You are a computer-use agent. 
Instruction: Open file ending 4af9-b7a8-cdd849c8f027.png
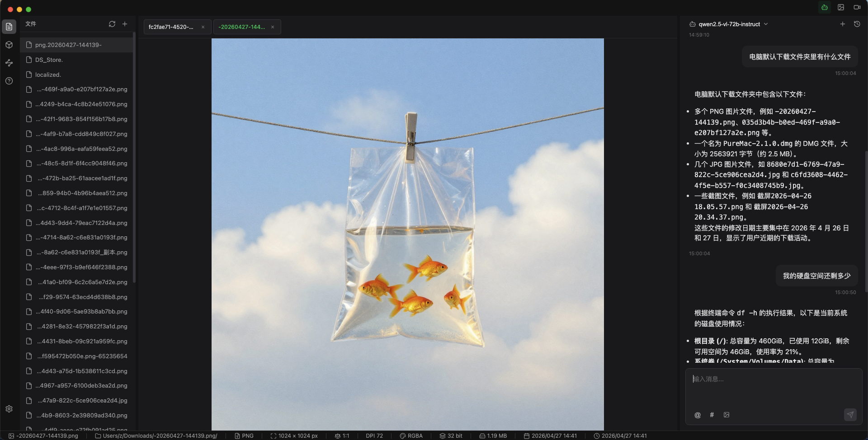pos(77,134)
